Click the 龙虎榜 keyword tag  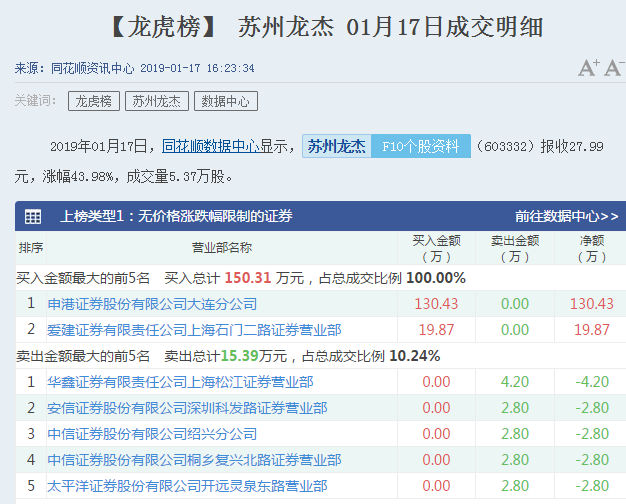pos(93,101)
